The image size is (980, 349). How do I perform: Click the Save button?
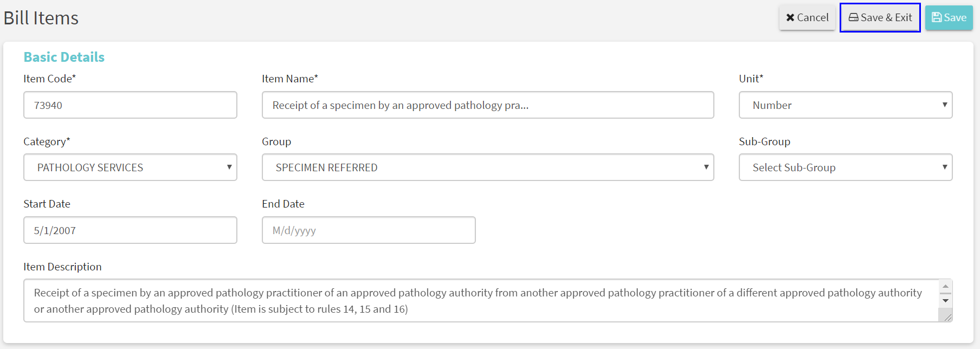coord(949,17)
